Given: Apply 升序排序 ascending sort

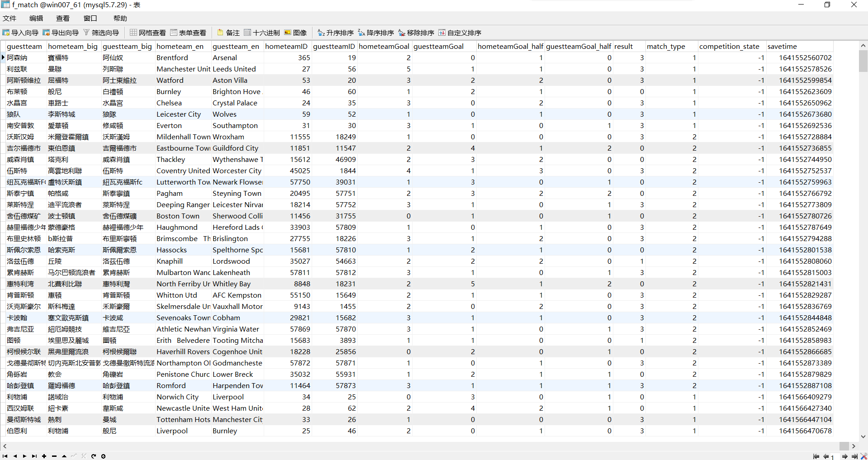Looking at the screenshot, I should [x=336, y=33].
